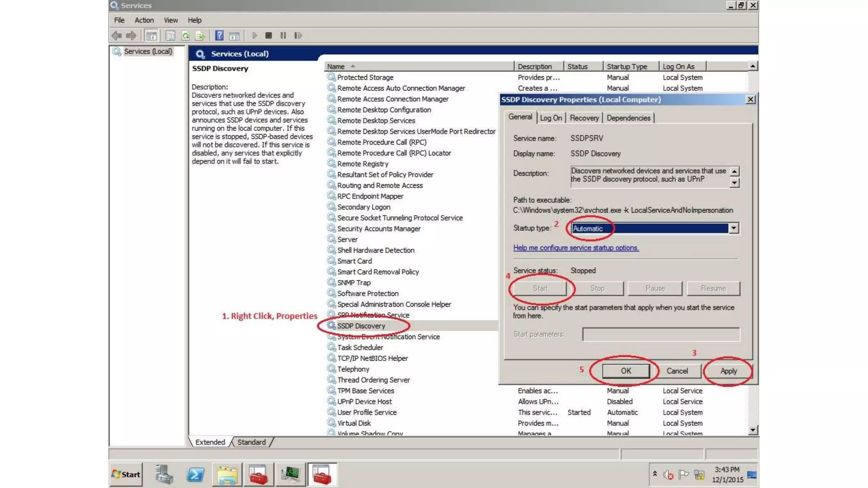Open the Recovery tab
868x488 pixels.
click(x=584, y=118)
